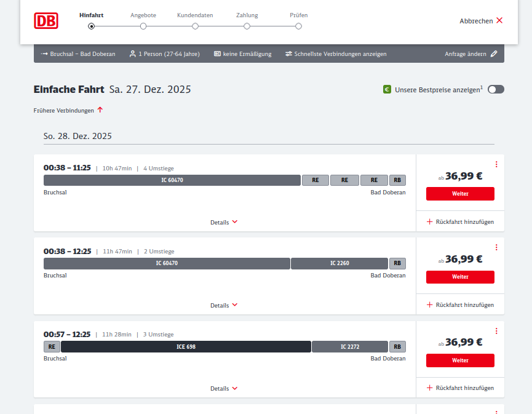Open three-dot menu for 00:38–12:25 connection
The height and width of the screenshot is (414, 532).
[496, 247]
